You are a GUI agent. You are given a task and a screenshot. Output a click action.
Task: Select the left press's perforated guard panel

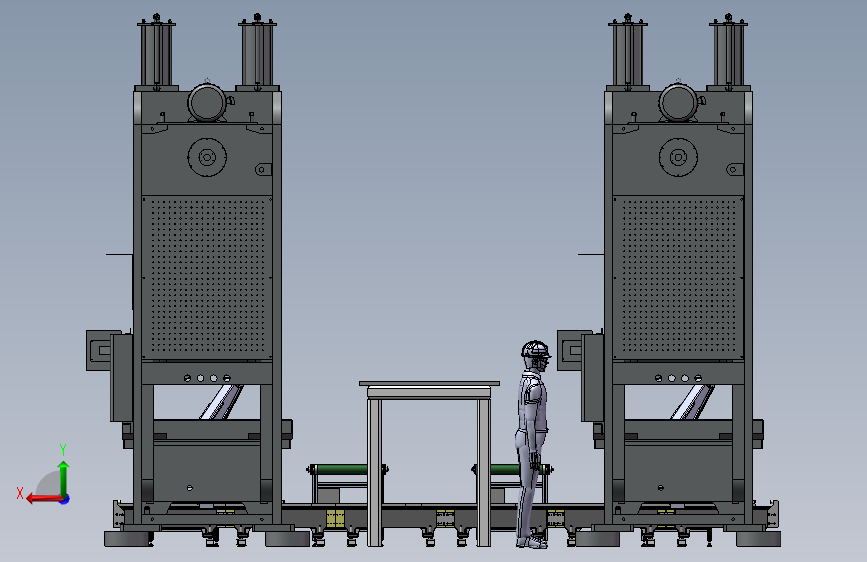pyautogui.click(x=207, y=278)
